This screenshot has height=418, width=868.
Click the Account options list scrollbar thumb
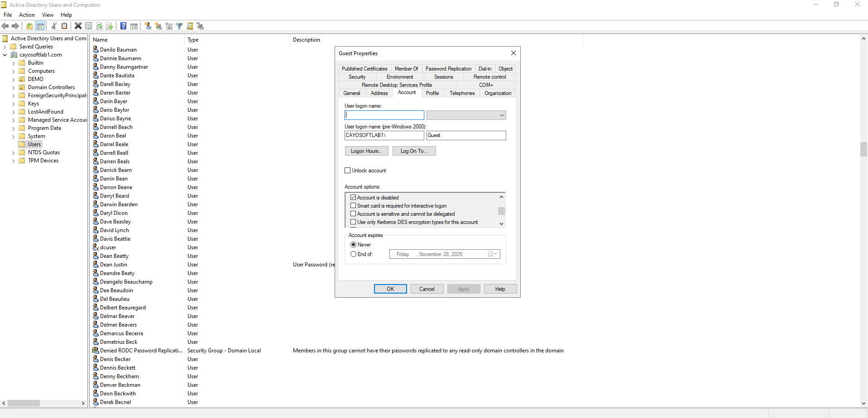(501, 211)
